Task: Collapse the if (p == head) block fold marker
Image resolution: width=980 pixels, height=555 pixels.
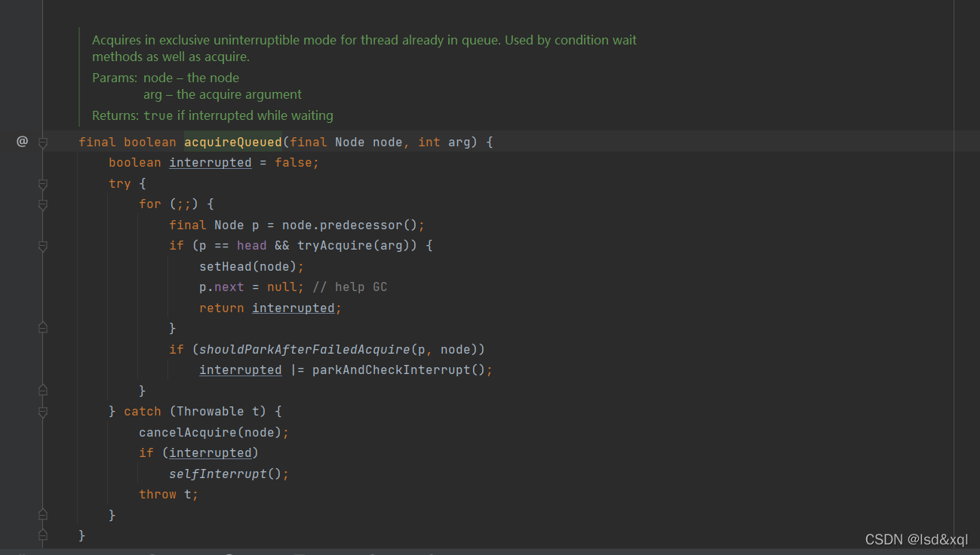Action: (43, 246)
